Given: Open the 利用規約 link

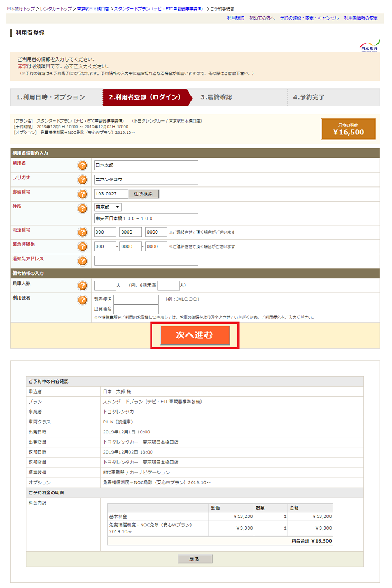Looking at the screenshot, I should tap(235, 18).
